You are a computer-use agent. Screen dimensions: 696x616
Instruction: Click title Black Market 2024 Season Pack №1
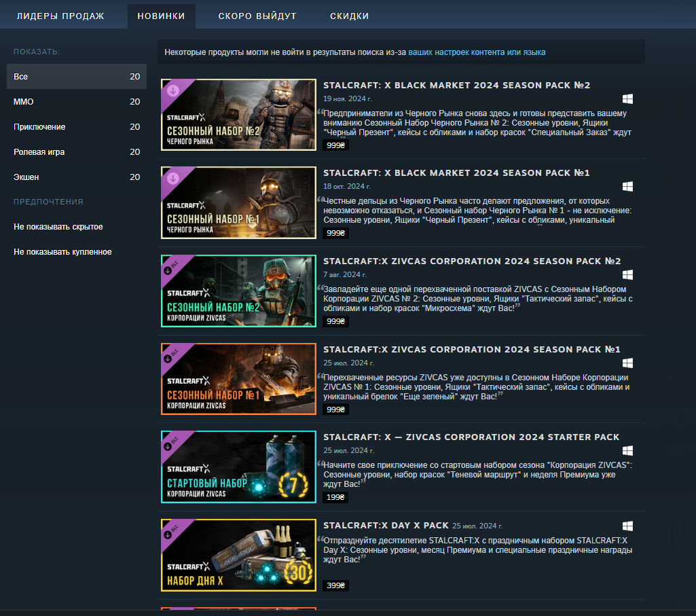456,173
